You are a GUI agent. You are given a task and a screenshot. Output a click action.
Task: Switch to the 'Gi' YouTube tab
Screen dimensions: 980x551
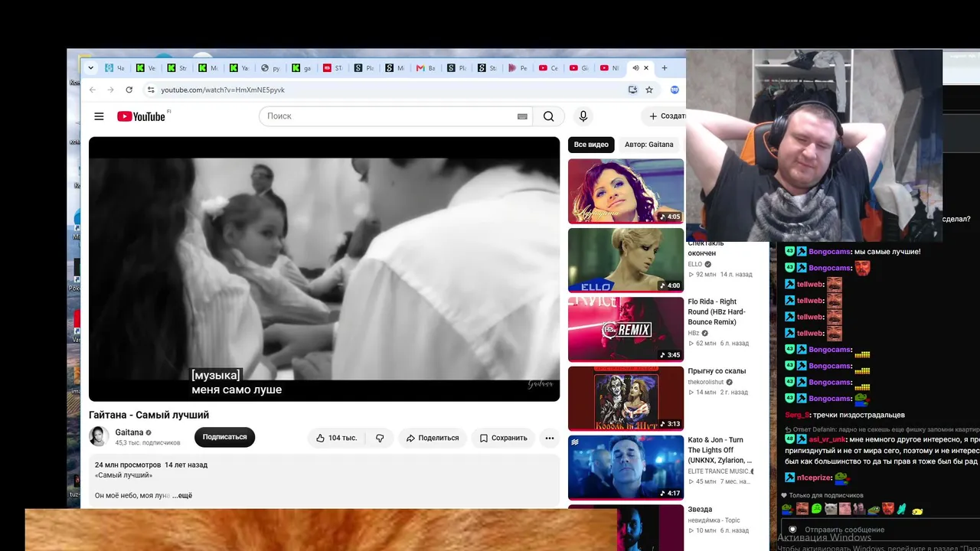pos(580,68)
